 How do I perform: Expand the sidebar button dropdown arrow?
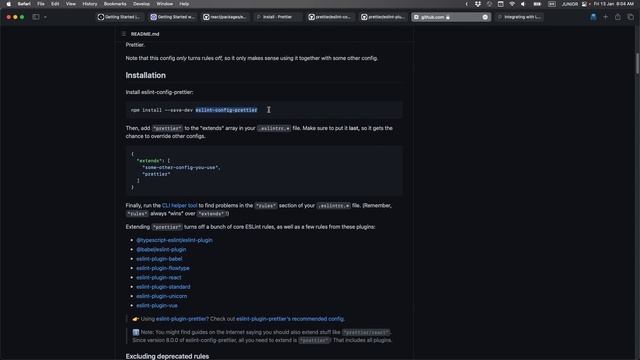coord(45,17)
